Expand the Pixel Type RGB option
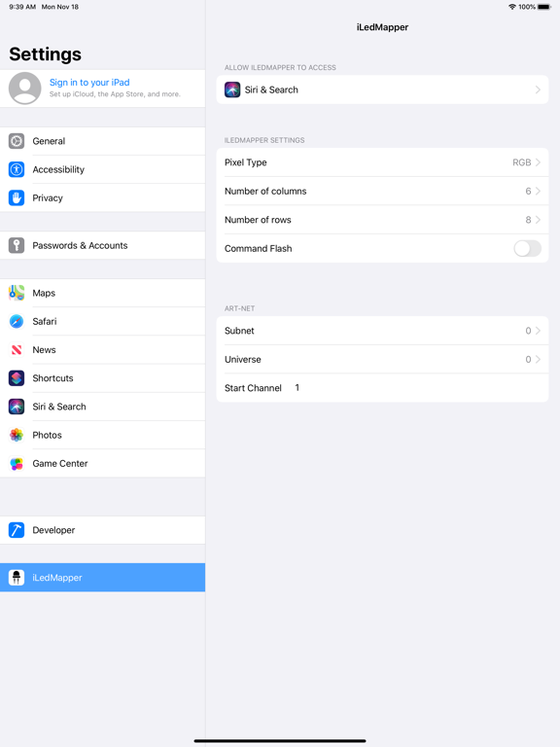This screenshot has height=747, width=560. tap(382, 162)
